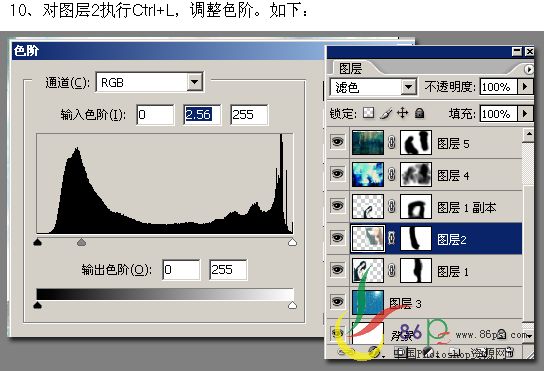Select 图层 1 副本 mask thumbnail
Screen dimensions: 544x371
point(416,206)
